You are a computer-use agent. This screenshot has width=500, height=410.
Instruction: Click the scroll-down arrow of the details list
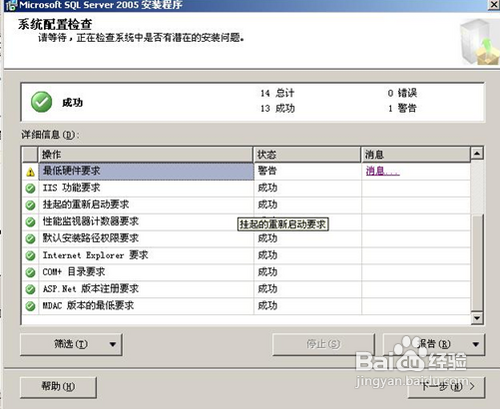[x=477, y=318]
